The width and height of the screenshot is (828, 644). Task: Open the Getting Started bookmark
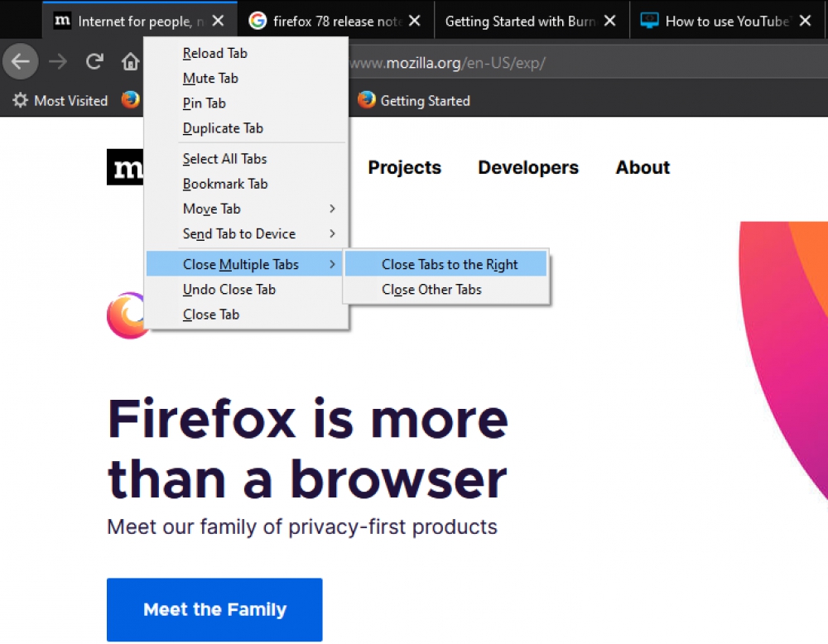(414, 100)
